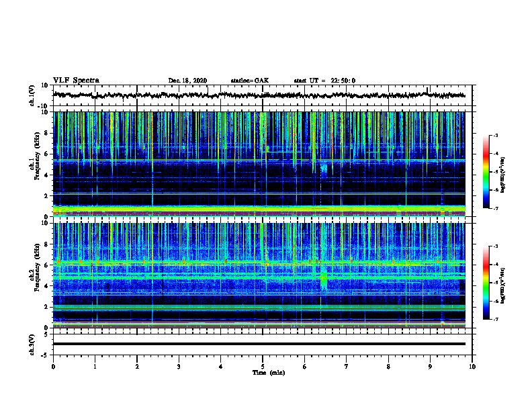The width and height of the screenshot is (532, 411).
Task: Click the "start UT = 22:50:0" text
Action: [x=324, y=81]
